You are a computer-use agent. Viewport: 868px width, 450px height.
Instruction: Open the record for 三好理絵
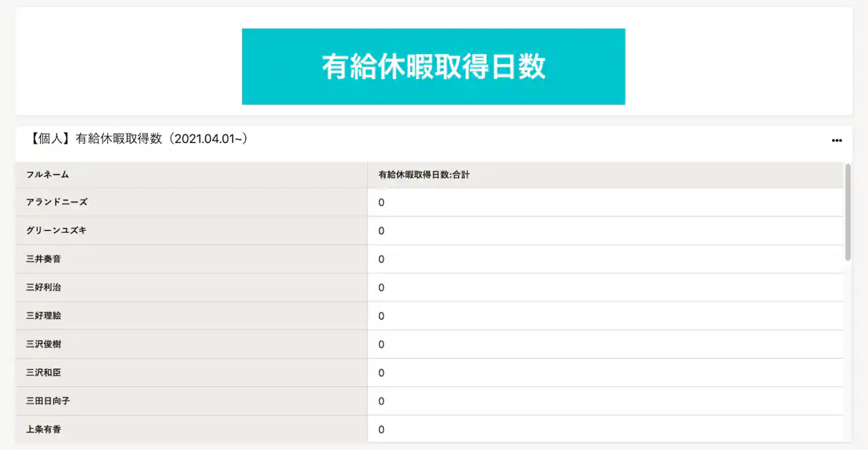tap(44, 315)
